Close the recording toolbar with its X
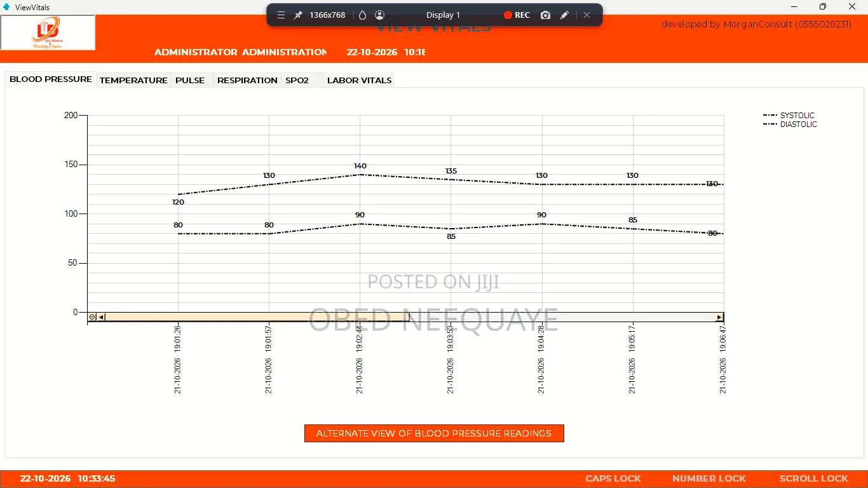 pyautogui.click(x=587, y=15)
